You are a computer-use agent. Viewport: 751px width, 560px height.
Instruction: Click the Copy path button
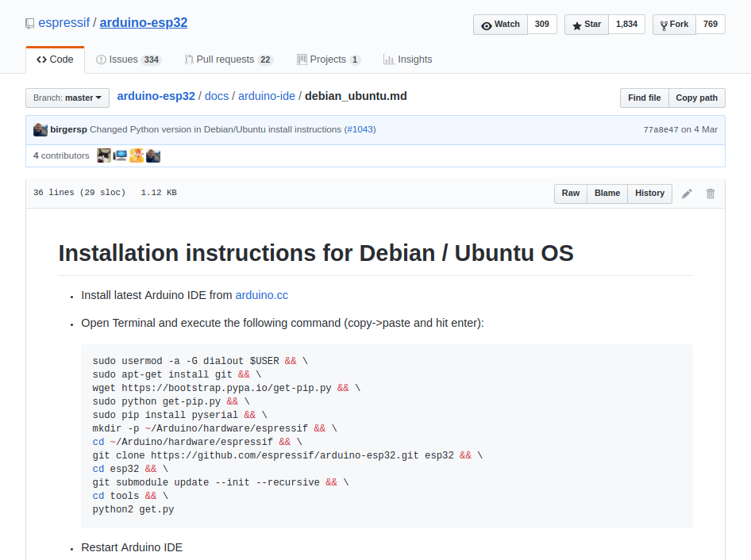pyautogui.click(x=697, y=98)
